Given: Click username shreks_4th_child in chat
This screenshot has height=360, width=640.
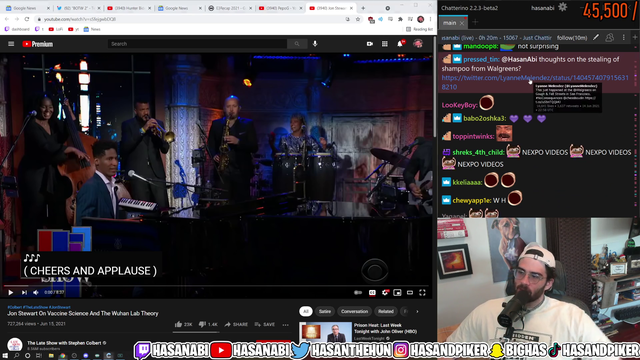Looking at the screenshot, I should (478, 152).
